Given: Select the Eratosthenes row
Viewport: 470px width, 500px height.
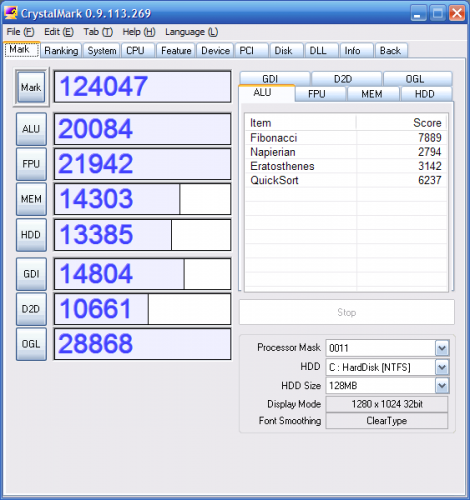Looking at the screenshot, I should (x=346, y=166).
